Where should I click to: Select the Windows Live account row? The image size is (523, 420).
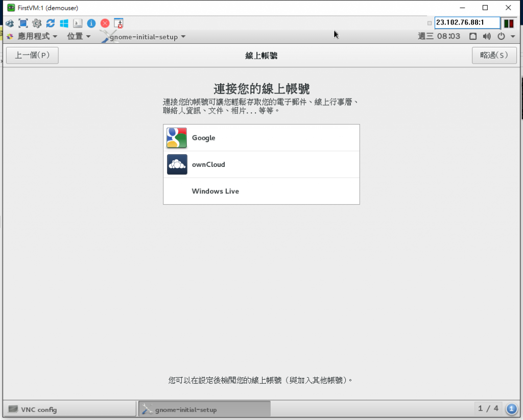pos(261,191)
